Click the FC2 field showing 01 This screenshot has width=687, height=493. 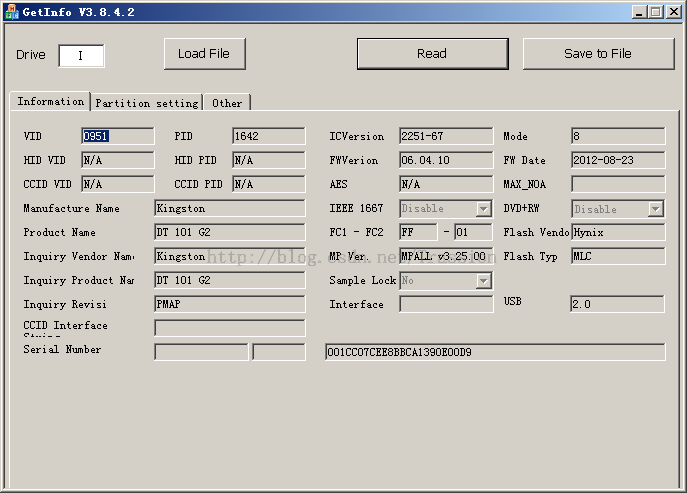pos(473,232)
